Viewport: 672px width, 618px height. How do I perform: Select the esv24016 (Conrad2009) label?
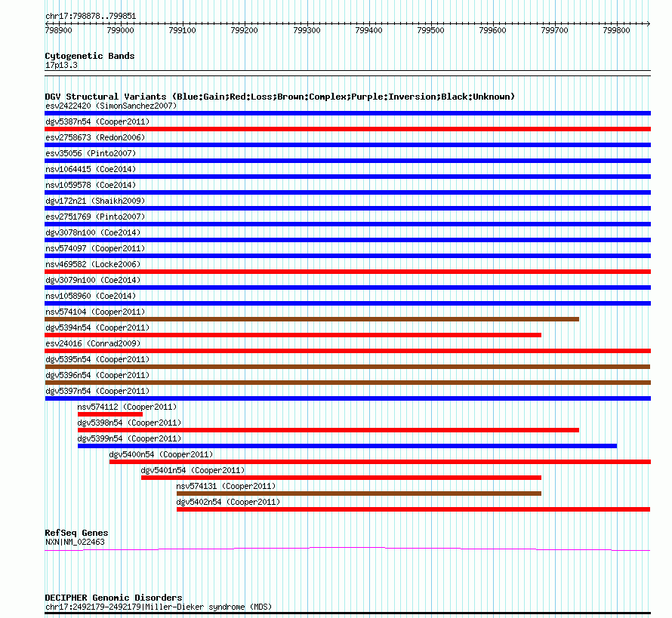93,343
